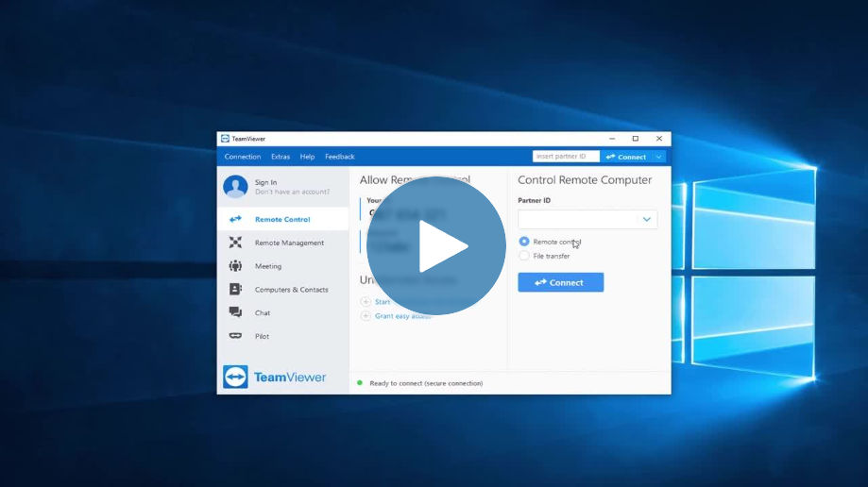Click the large blue Connect button
868x487 pixels.
tap(561, 282)
